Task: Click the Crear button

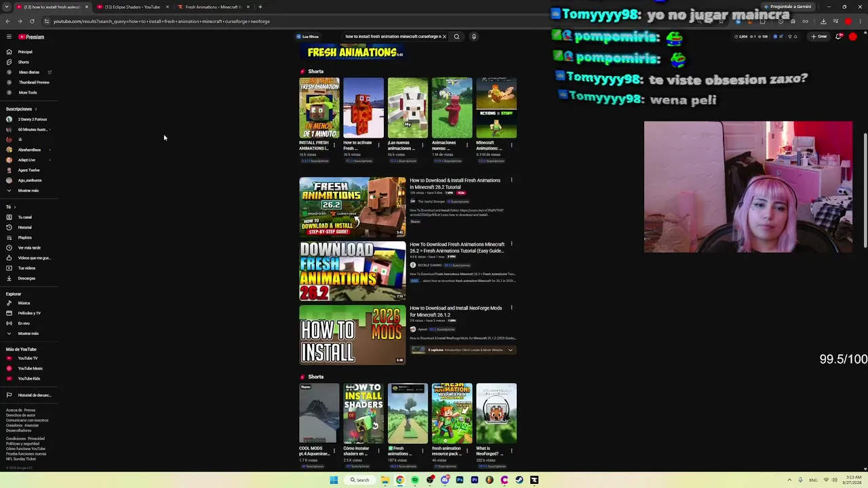Action: (x=819, y=37)
